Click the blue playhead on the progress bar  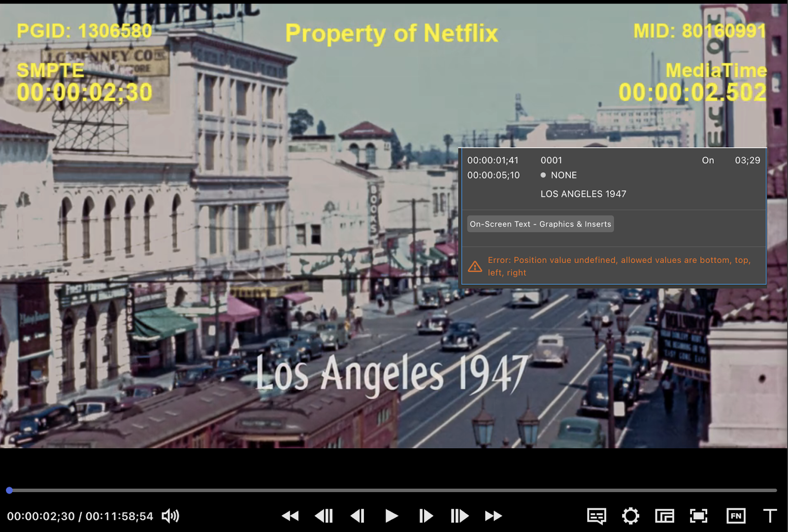(x=9, y=490)
